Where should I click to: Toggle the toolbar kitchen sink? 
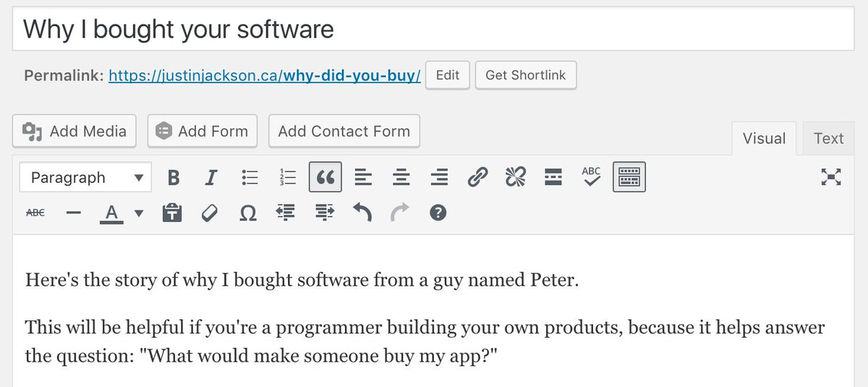[x=629, y=177]
